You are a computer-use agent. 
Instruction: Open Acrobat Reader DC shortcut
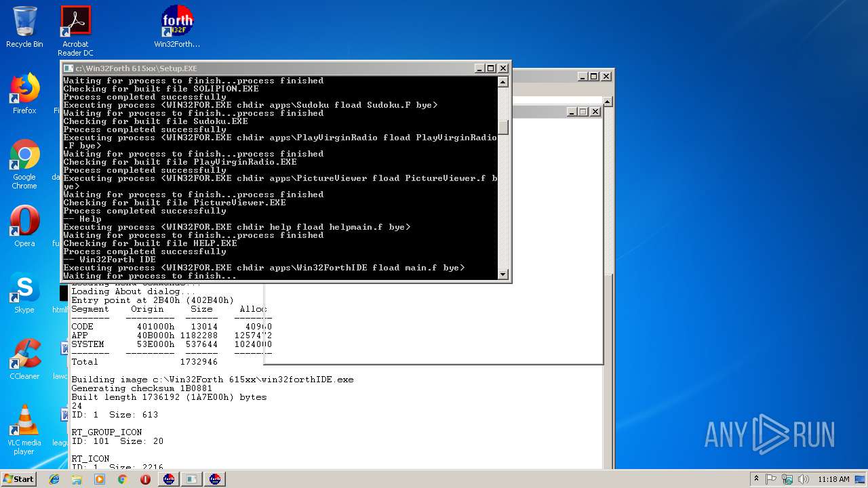(x=75, y=30)
